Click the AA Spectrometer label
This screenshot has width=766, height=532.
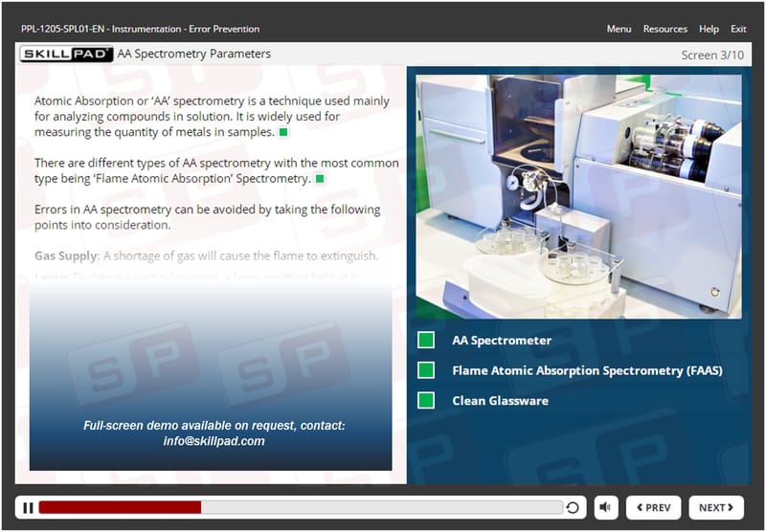[x=502, y=341]
